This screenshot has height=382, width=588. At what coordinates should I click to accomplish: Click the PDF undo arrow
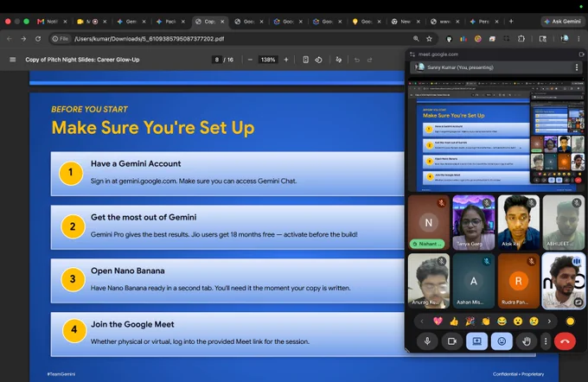357,60
